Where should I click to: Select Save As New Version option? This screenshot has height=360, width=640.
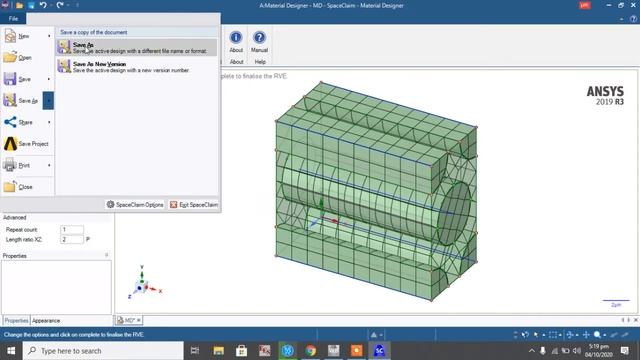tap(137, 67)
